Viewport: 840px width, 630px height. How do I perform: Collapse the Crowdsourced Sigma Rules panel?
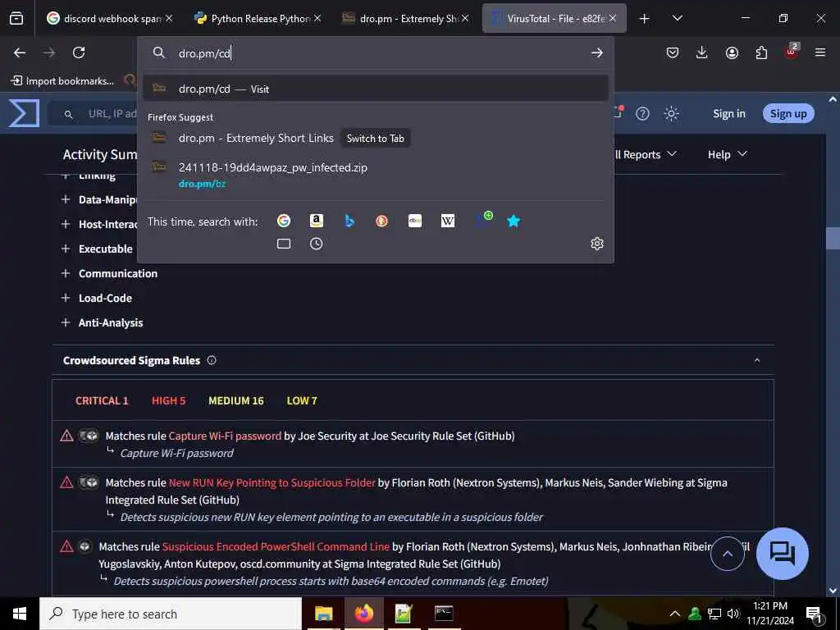tap(757, 360)
